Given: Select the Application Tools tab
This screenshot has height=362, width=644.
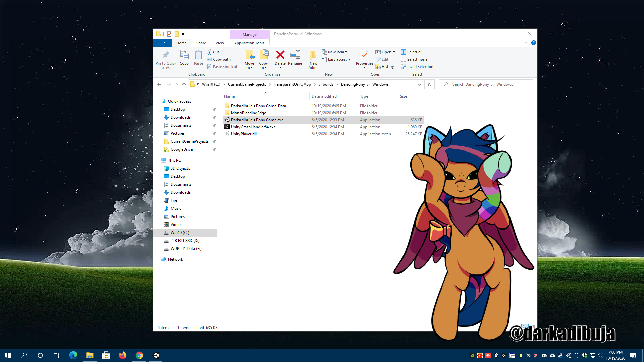Looking at the screenshot, I should tap(249, 43).
